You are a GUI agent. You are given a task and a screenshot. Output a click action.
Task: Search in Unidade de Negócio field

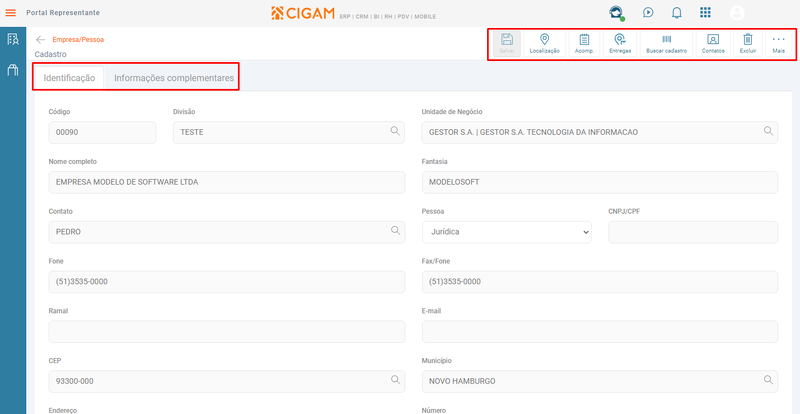click(x=768, y=131)
